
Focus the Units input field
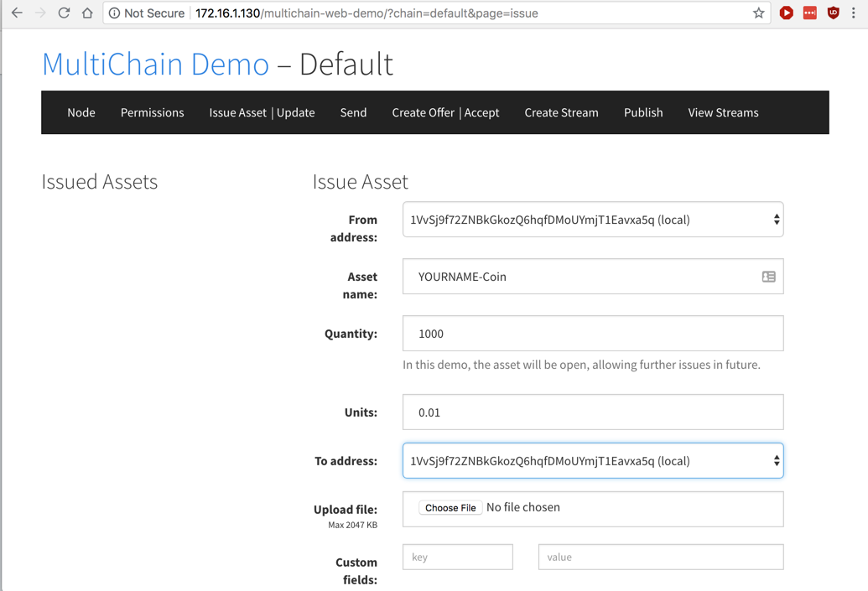[593, 412]
